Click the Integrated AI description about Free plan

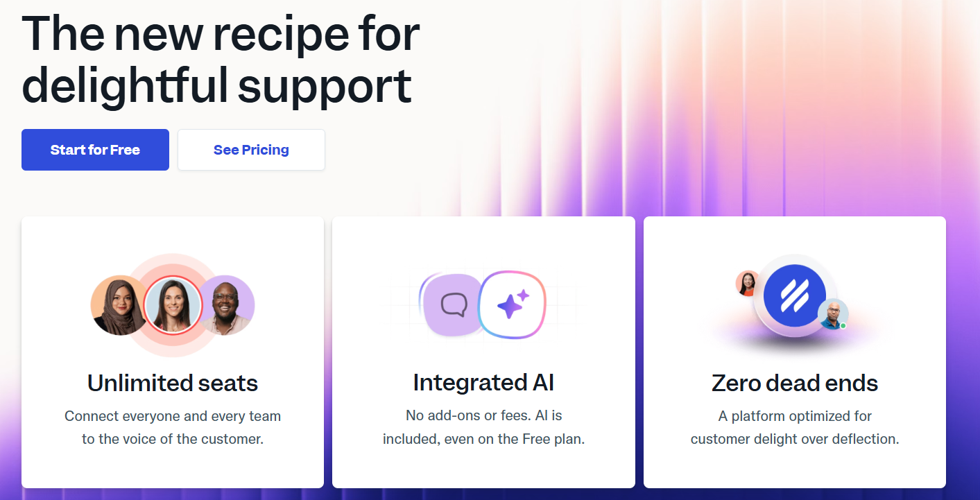tap(484, 428)
